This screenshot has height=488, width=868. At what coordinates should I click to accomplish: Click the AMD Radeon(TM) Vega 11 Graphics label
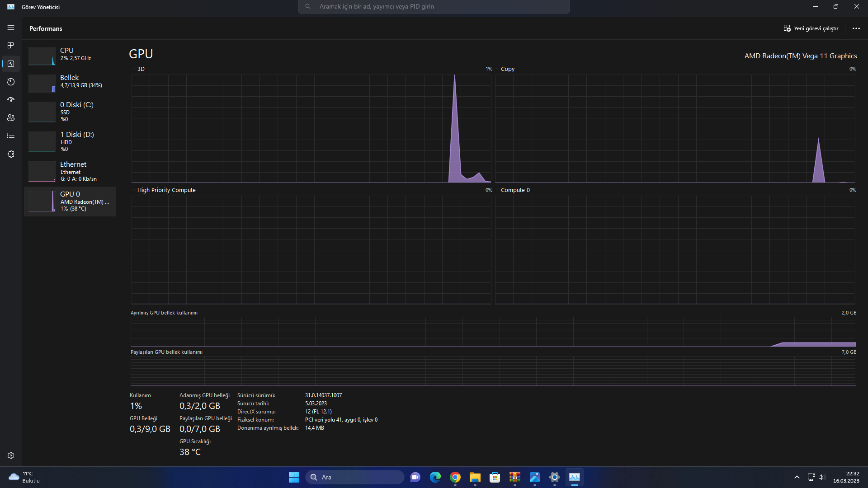(801, 56)
